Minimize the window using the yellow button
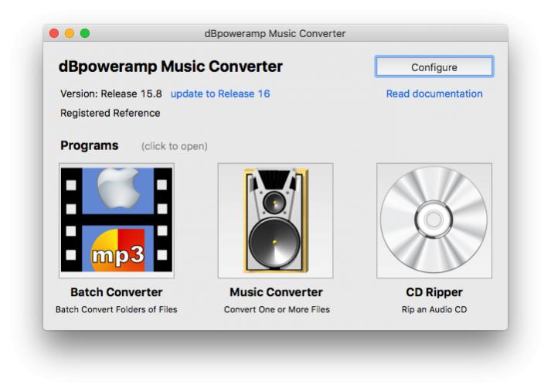This screenshot has height=392, width=551. (x=70, y=33)
